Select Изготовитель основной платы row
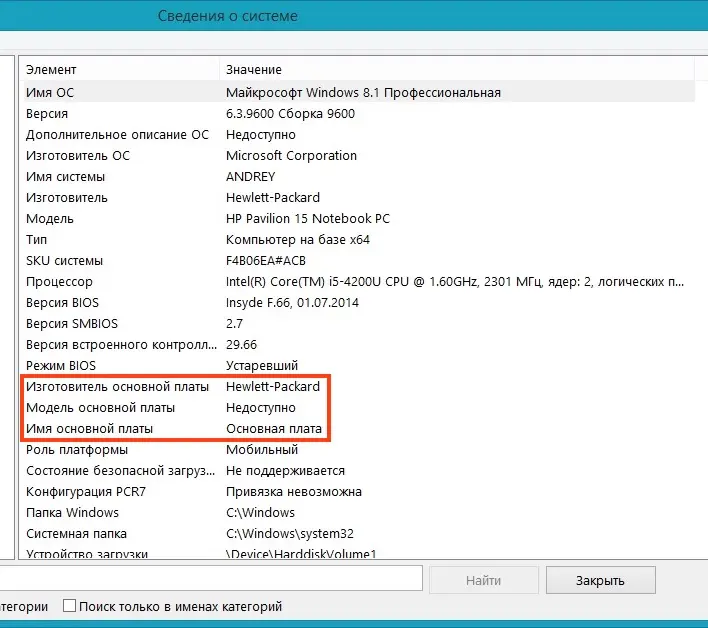Screen dimensions: 708x628 coord(357,386)
